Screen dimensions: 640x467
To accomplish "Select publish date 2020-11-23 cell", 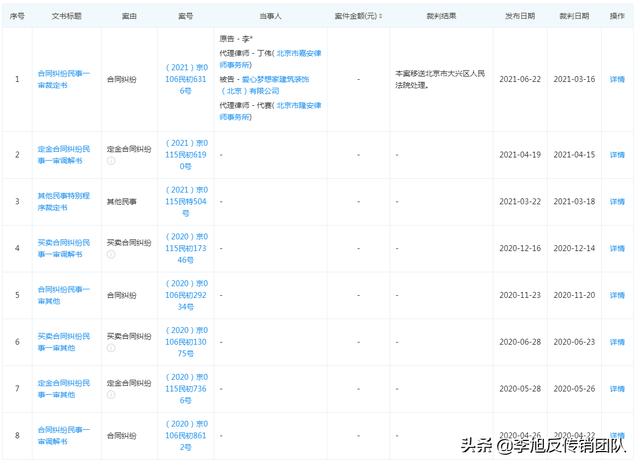I will 520,295.
